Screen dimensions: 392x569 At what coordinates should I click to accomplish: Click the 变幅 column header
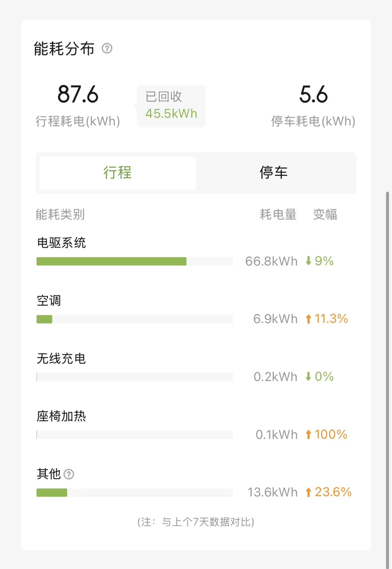(x=325, y=215)
